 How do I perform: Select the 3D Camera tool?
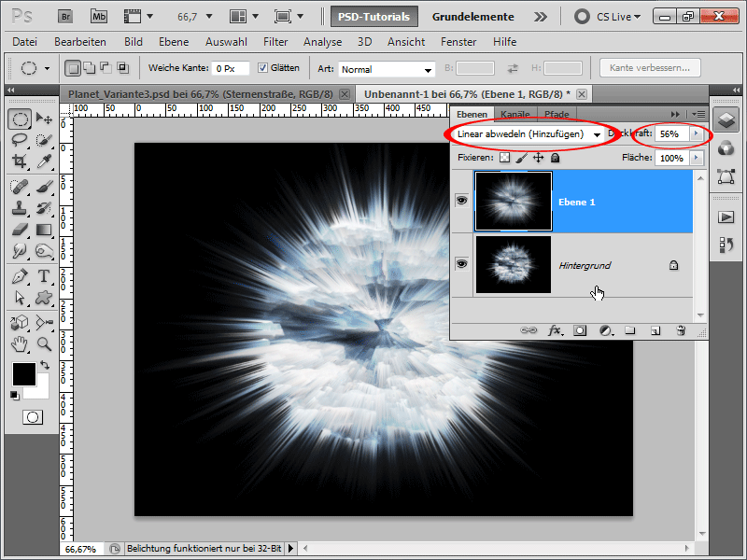tap(44, 323)
